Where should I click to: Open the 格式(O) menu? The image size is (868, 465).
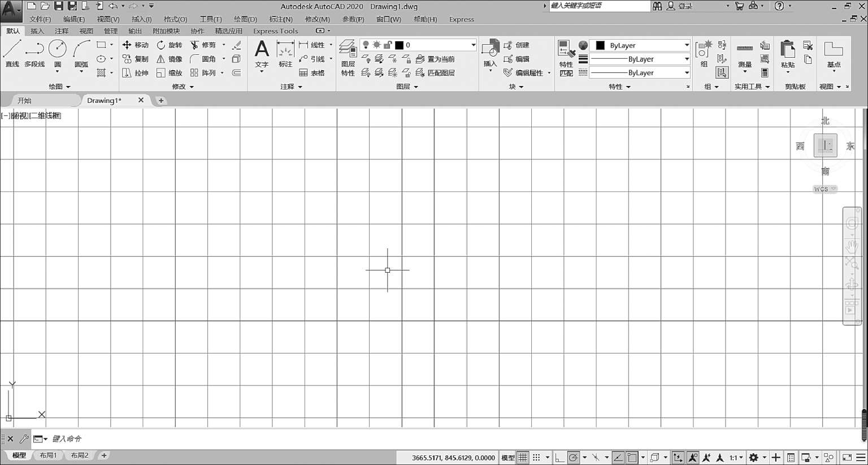175,19
